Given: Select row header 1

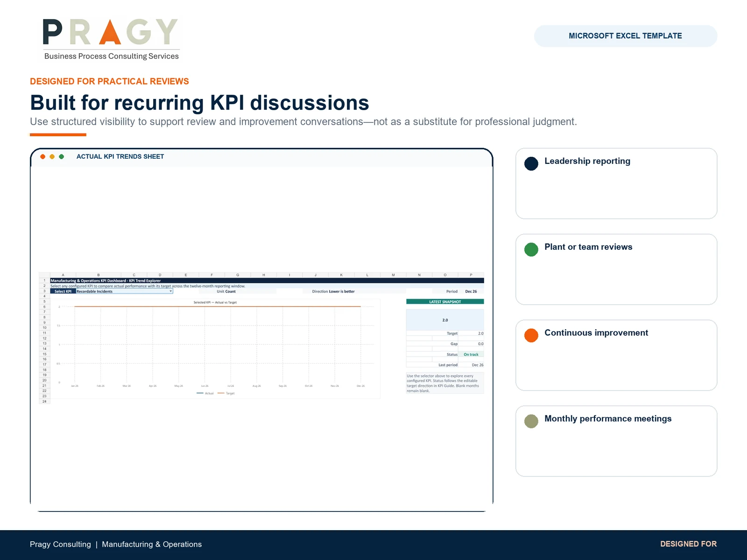Looking at the screenshot, I should pyautogui.click(x=44, y=280).
